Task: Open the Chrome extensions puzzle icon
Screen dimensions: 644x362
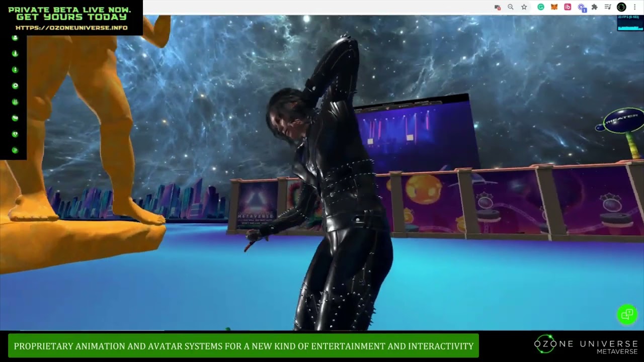Action: tap(594, 7)
